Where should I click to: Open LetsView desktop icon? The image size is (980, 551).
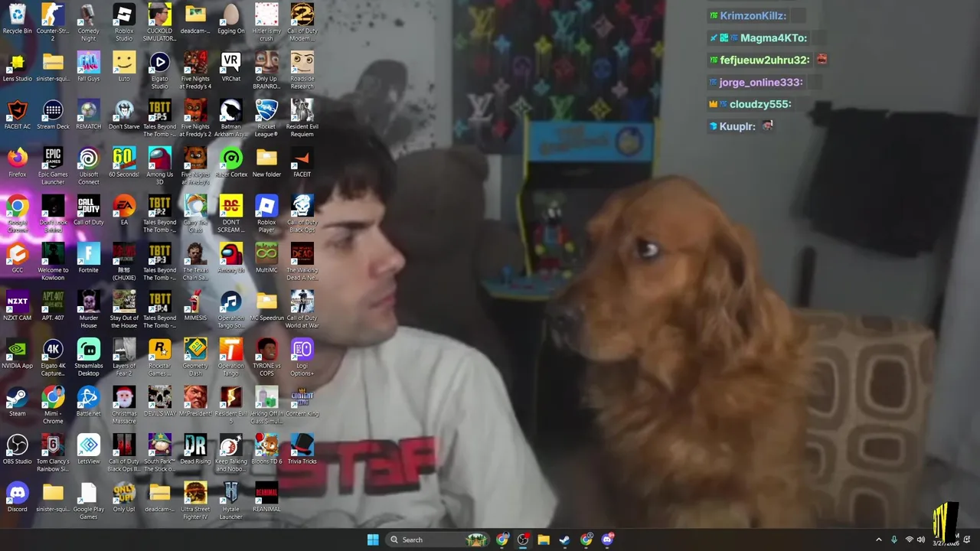[x=88, y=449]
